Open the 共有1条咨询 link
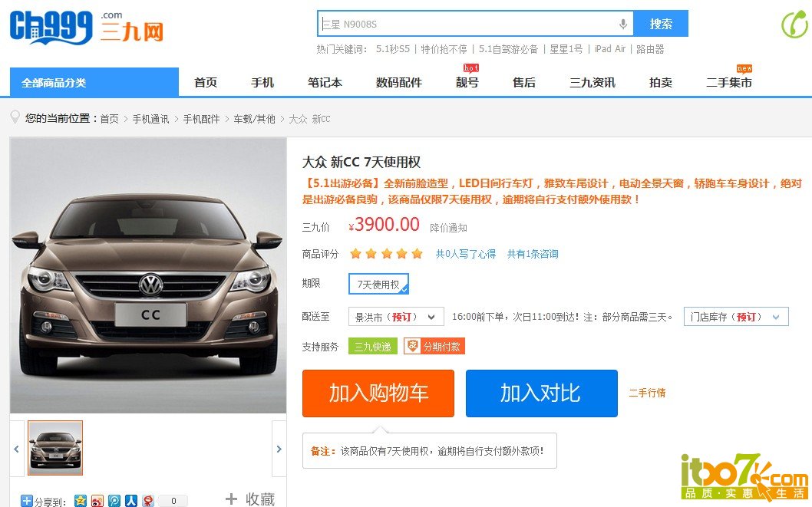The height and width of the screenshot is (507, 812). coord(533,254)
